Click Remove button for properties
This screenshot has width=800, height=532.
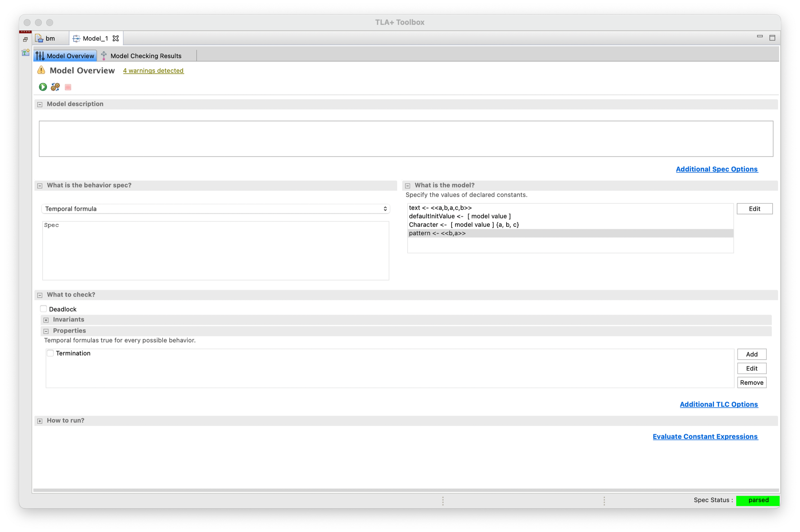point(752,382)
